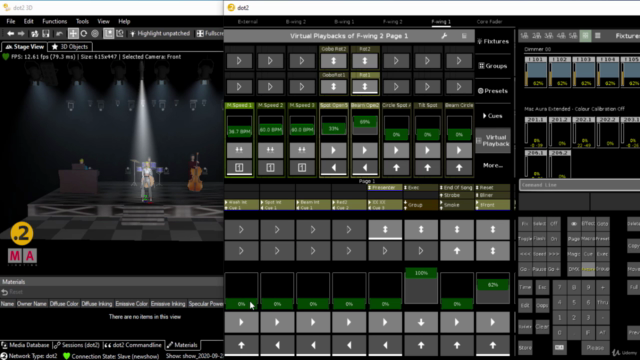640x360 pixels.
Task: Click the Group executor down arrow button
Action: click(x=421, y=322)
